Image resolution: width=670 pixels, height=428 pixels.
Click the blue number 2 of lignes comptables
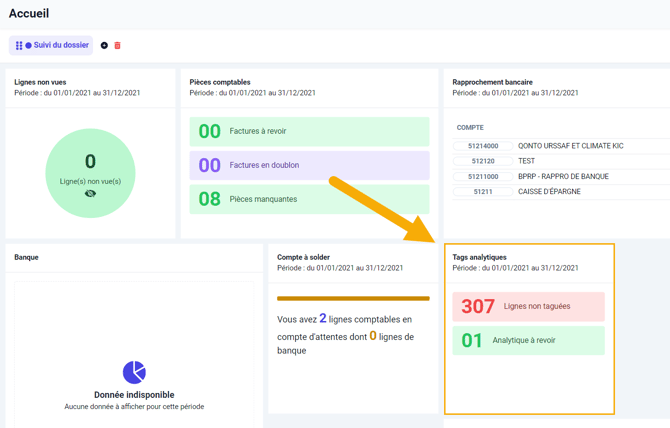[x=323, y=319]
